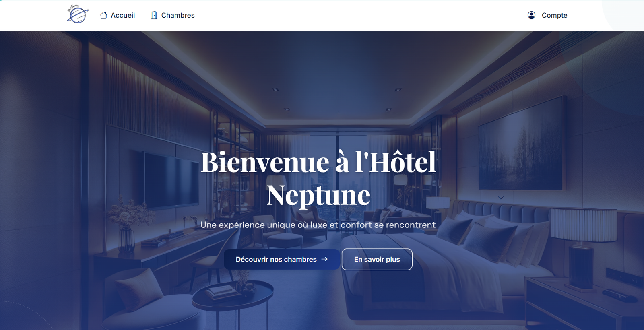Image resolution: width=644 pixels, height=330 pixels.
Task: Click the Découvrir nos chambres button
Action: (281, 259)
